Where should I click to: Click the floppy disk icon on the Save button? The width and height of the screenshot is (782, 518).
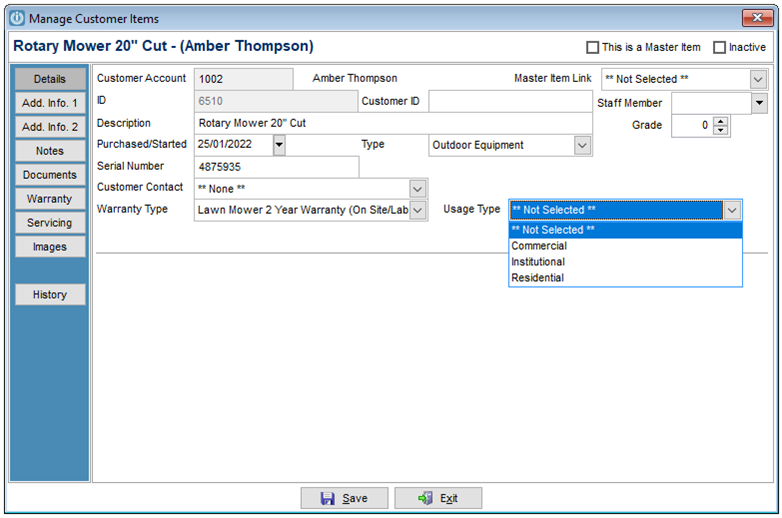tap(328, 498)
